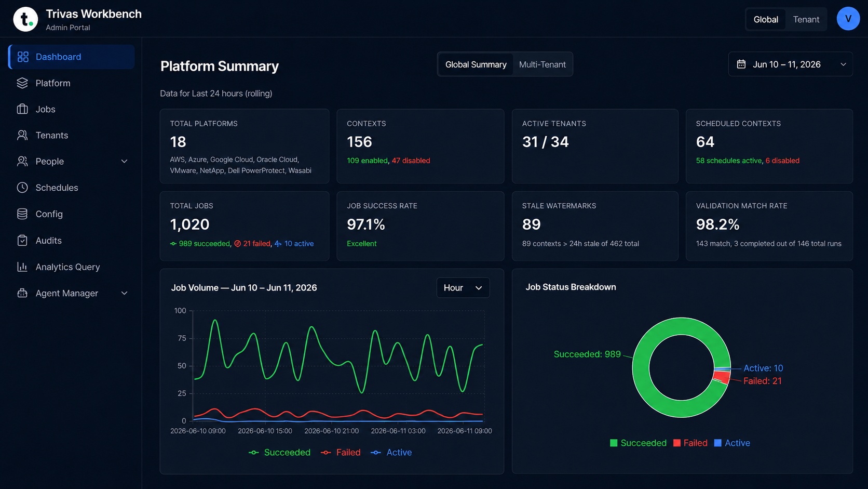Open Tenants in sidebar

(x=71, y=135)
